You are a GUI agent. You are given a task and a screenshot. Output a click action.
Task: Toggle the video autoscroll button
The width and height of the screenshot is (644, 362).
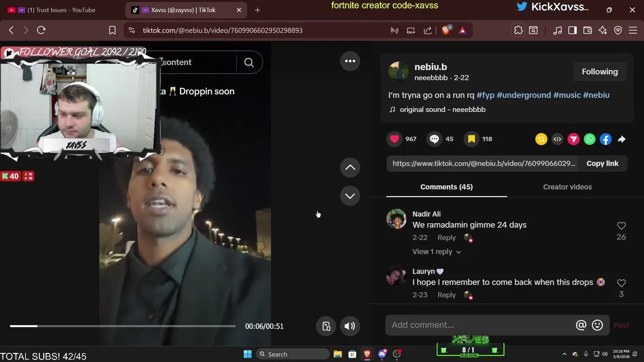tap(327, 326)
